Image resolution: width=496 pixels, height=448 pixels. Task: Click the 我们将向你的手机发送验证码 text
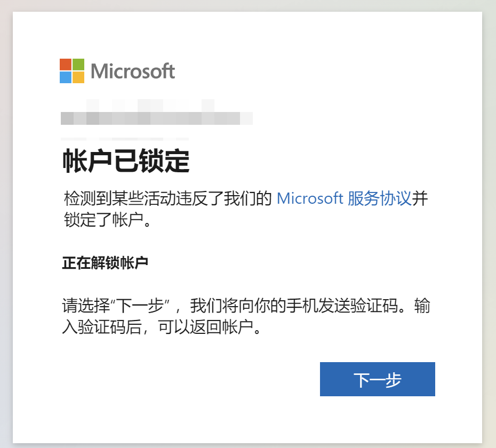point(294,306)
